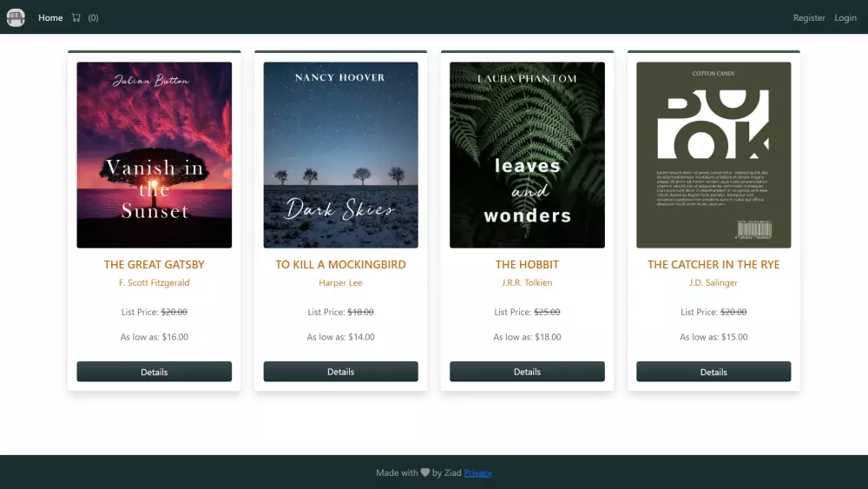
Task: Select the title TO KILL A MOCKINGBIRD
Action: tap(340, 264)
